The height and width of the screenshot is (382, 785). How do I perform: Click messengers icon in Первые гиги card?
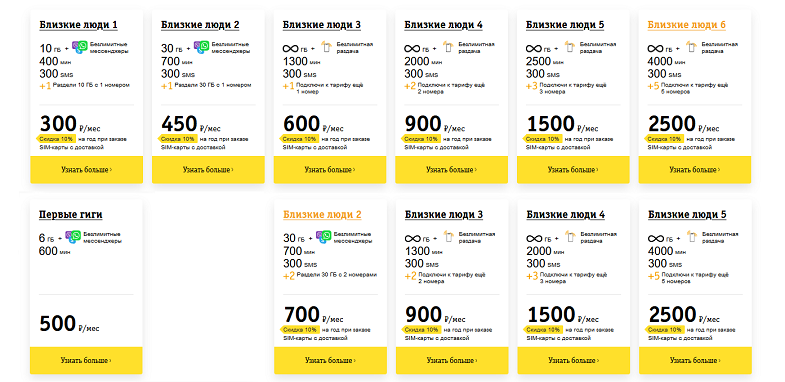point(74,237)
